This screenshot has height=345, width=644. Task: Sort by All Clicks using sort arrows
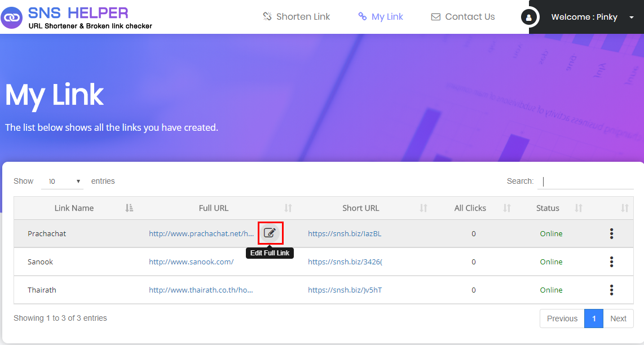pos(507,208)
